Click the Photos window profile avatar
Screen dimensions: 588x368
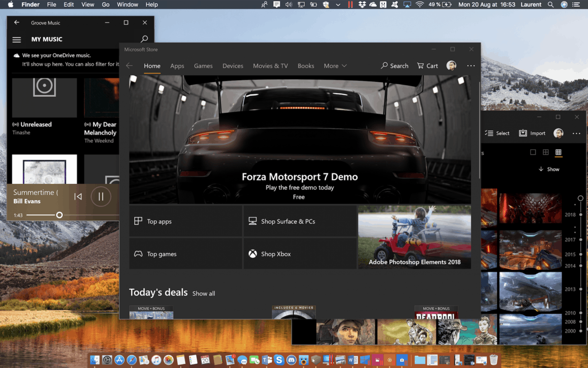tap(558, 133)
